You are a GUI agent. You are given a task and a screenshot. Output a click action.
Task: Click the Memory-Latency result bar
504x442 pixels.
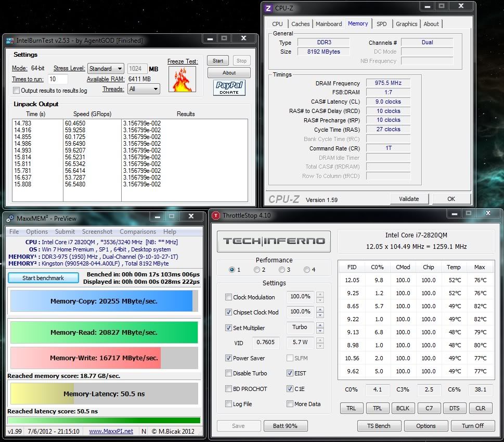pos(104,394)
